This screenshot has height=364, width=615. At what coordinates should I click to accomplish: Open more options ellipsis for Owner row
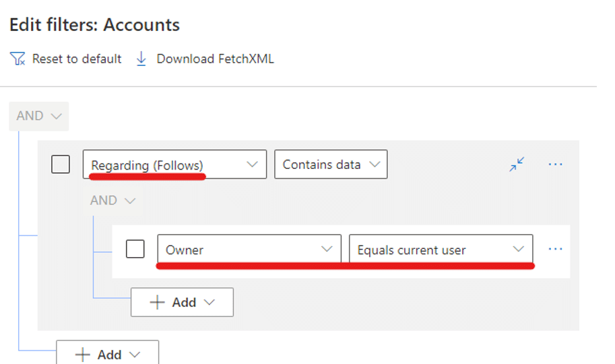coord(555,249)
